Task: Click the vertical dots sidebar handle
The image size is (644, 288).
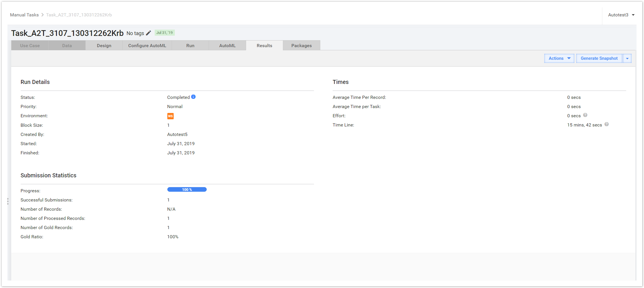Action: click(x=8, y=201)
